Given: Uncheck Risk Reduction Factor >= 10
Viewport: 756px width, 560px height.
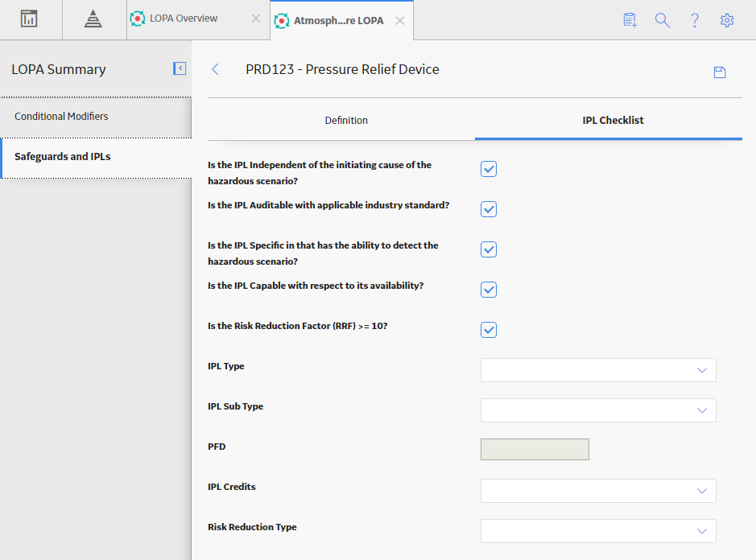Looking at the screenshot, I should (x=489, y=330).
